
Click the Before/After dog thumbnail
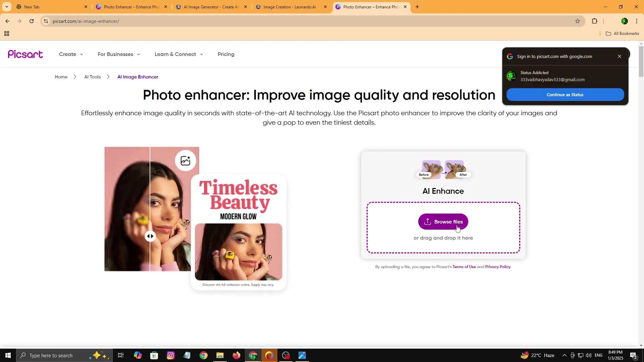coord(443,170)
